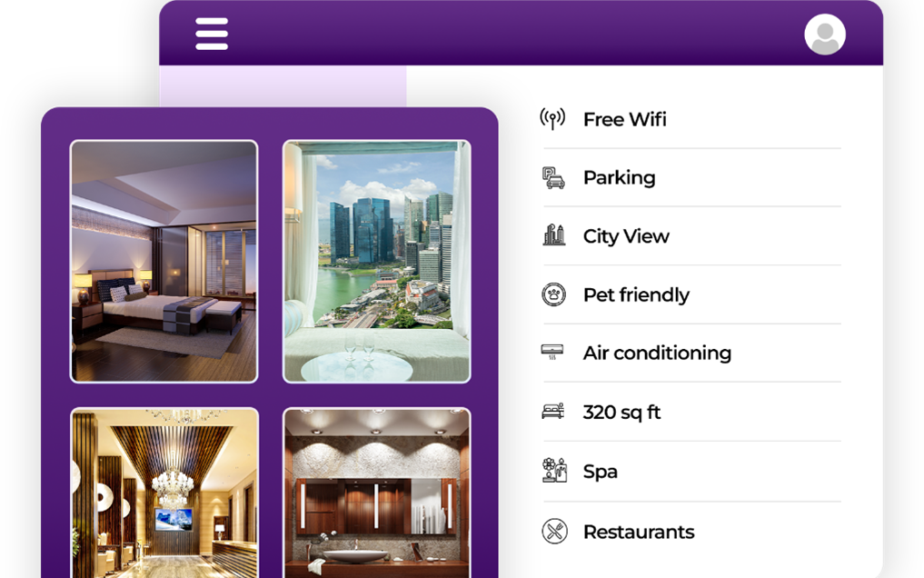The height and width of the screenshot is (578, 924).
Task: Click the Parking car icon
Action: coord(553,177)
